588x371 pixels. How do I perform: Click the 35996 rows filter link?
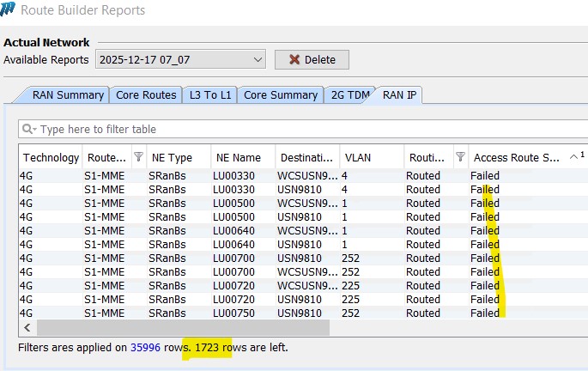coord(145,348)
